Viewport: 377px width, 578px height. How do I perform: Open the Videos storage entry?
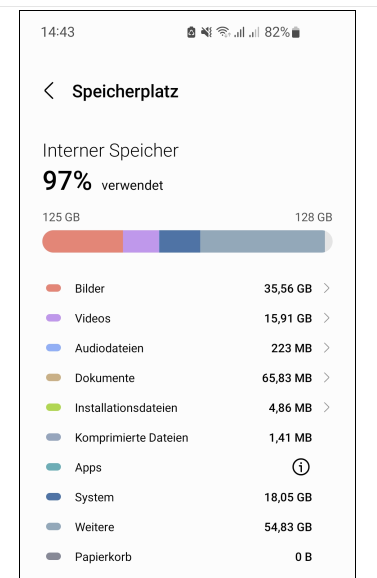(188, 318)
